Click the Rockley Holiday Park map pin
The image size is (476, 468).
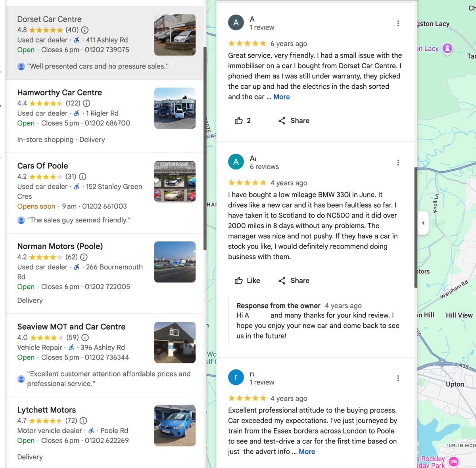[x=453, y=461]
